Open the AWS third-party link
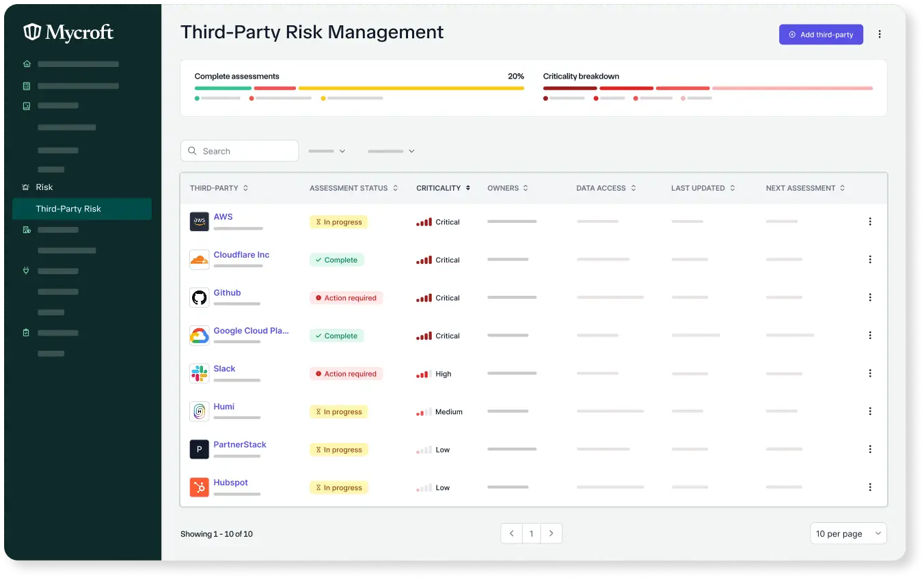The width and height of the screenshot is (924, 579). [223, 217]
